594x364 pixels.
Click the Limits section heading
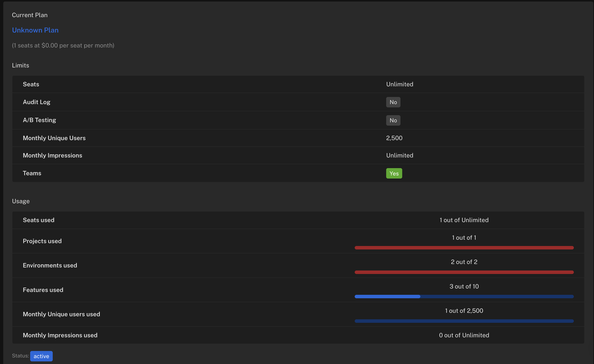(x=20, y=65)
